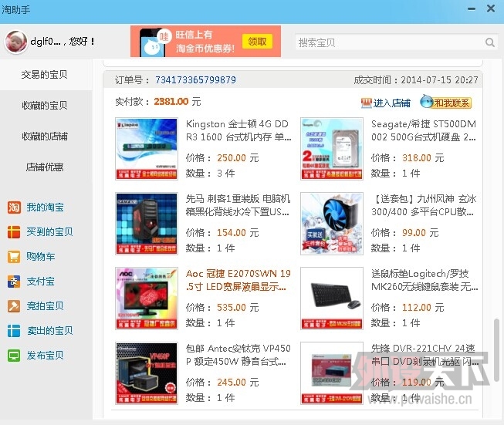Click 和我联系 button
504x425 pixels.
coord(446,103)
